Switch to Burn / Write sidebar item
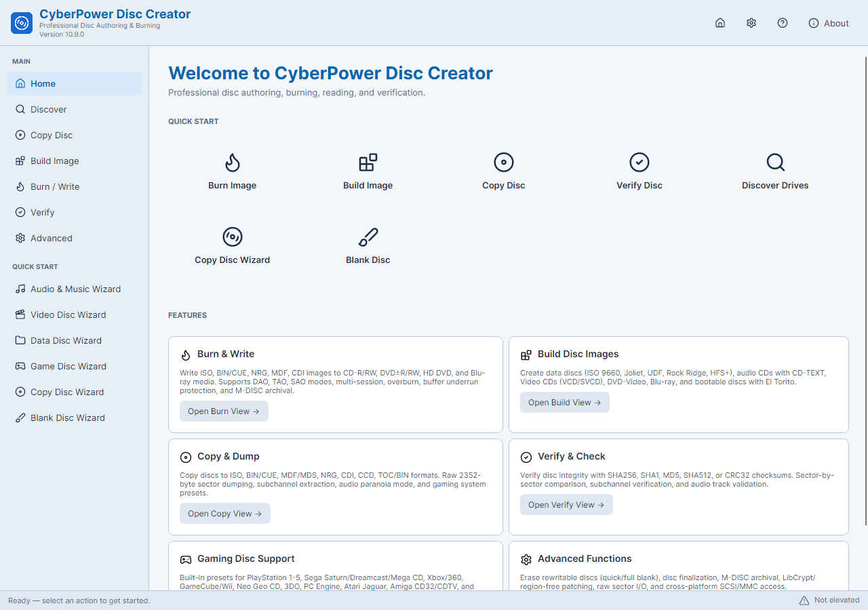 (75, 186)
